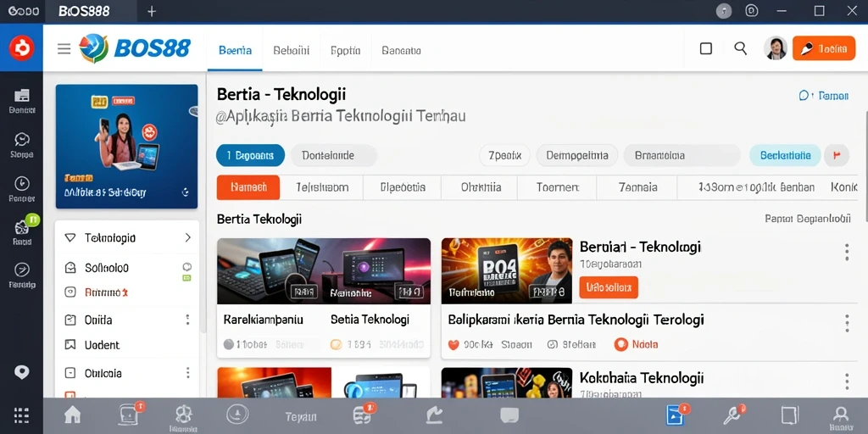Screen dimensions: 868x434
Task: Open the tablets and keyboard news thumbnail
Action: pos(323,270)
